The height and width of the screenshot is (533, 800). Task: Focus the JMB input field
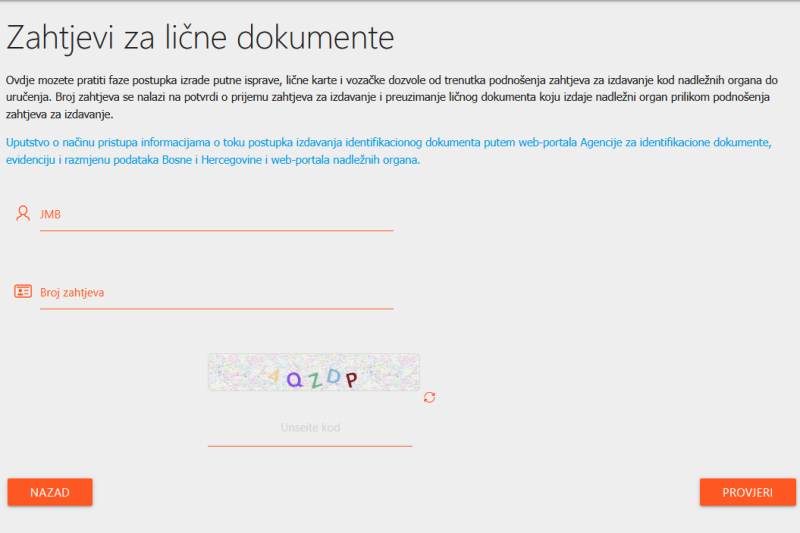pos(215,214)
